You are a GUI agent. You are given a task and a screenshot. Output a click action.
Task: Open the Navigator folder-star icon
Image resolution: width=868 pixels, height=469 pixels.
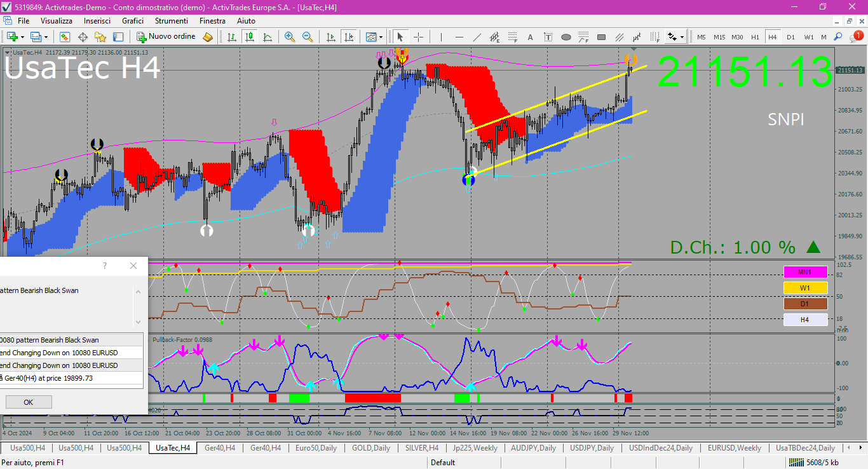pos(100,37)
